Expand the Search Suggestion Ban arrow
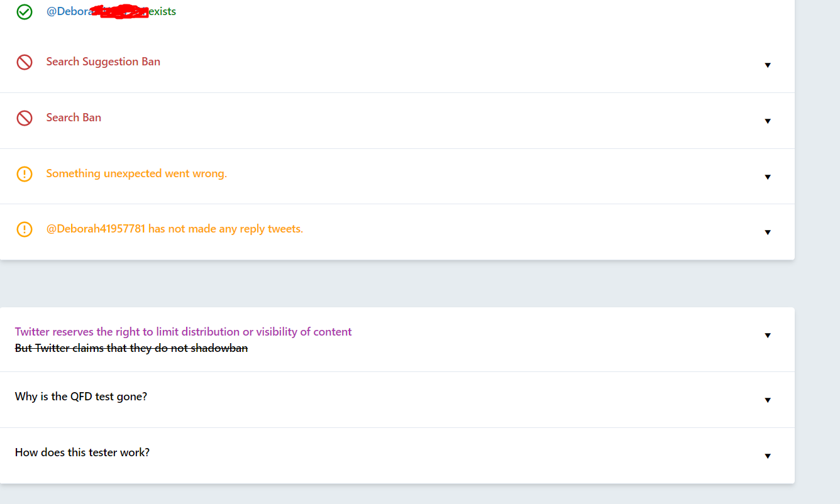 (x=768, y=65)
